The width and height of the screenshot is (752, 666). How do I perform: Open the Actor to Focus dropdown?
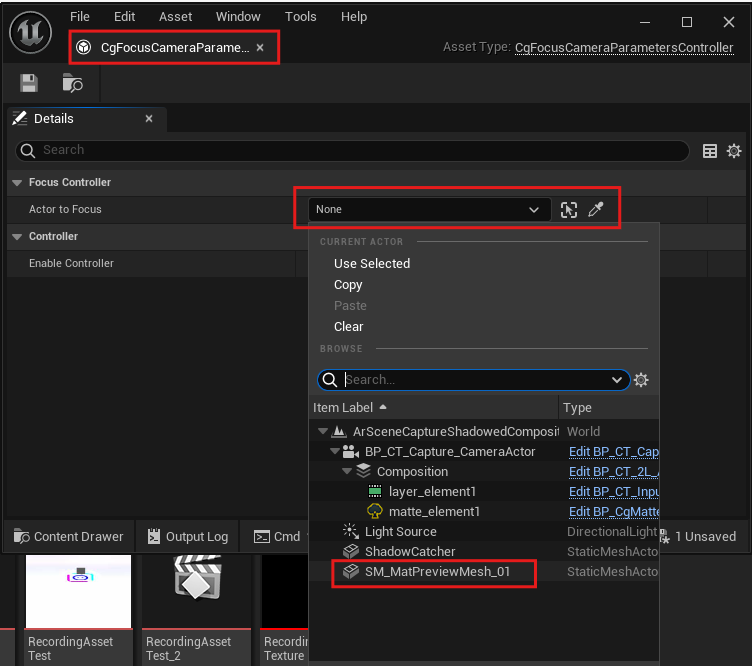pos(427,209)
